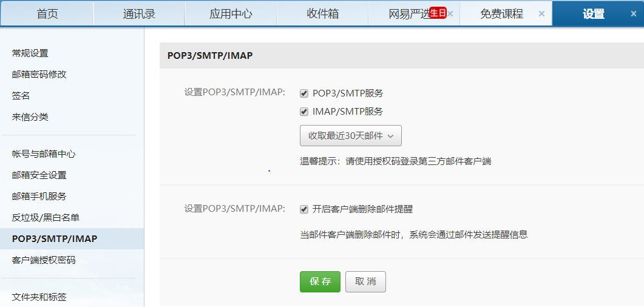Open 文件夹和标签 in the sidebar
The height and width of the screenshot is (307, 644).
tap(39, 297)
